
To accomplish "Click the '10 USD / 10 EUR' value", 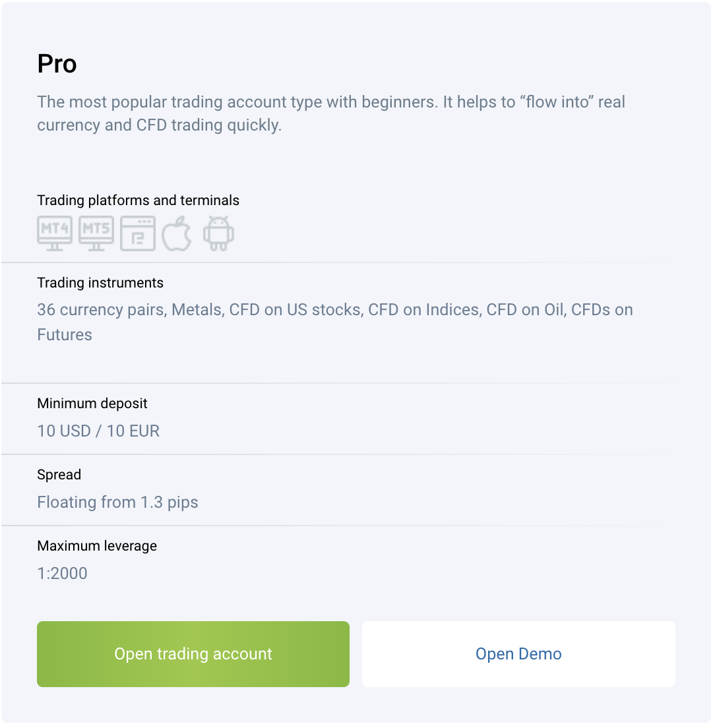I will [98, 431].
